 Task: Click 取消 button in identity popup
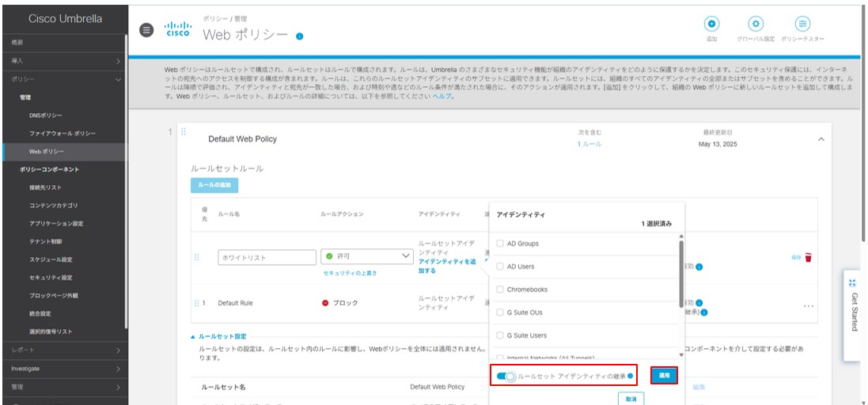click(x=631, y=399)
